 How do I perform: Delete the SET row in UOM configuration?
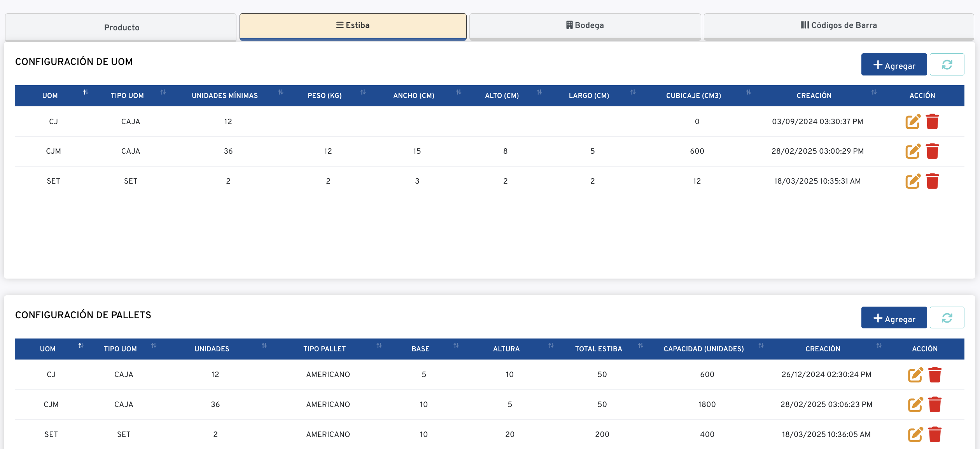[x=932, y=181]
